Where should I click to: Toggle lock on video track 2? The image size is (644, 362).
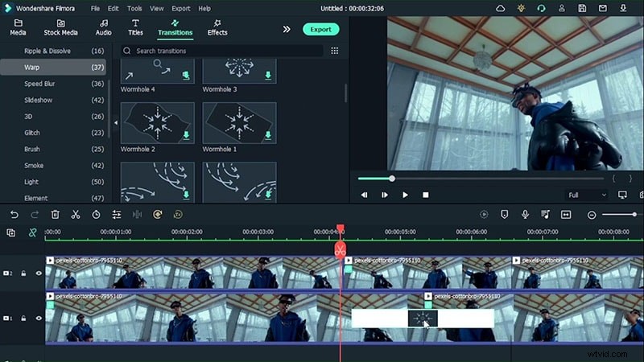pos(23,273)
